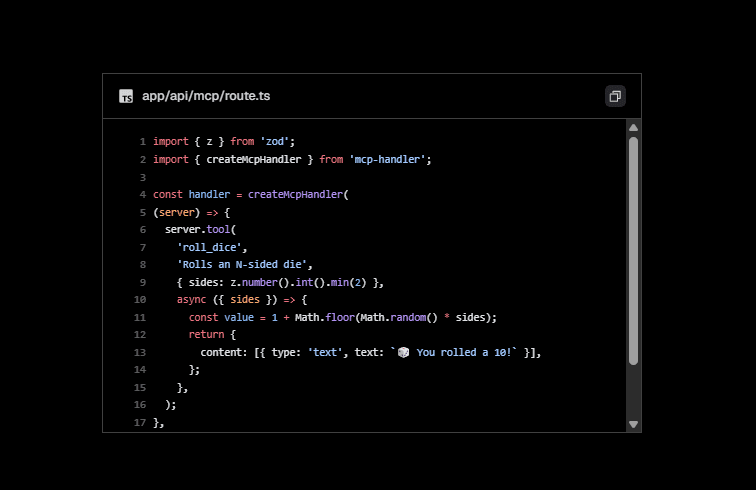Click line number 17
This screenshot has width=756, height=490.
pyautogui.click(x=140, y=423)
